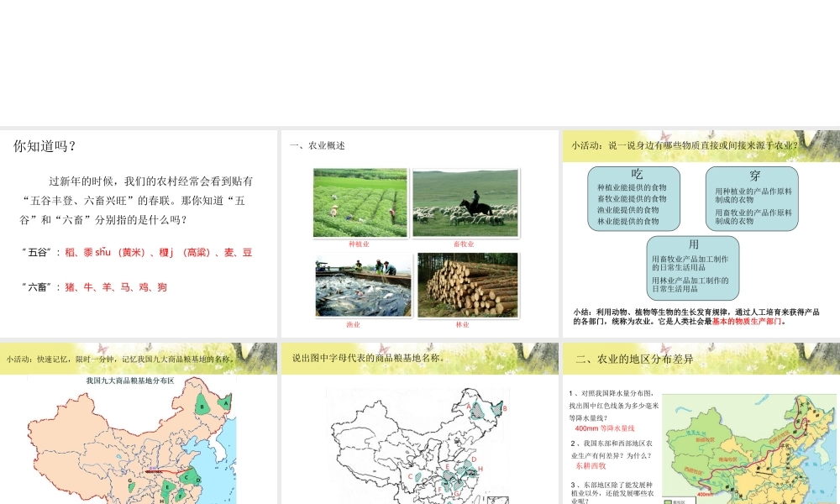The height and width of the screenshot is (504, 840).
Task: Click red phrase 基本的物质生产部门
Action: click(747, 322)
